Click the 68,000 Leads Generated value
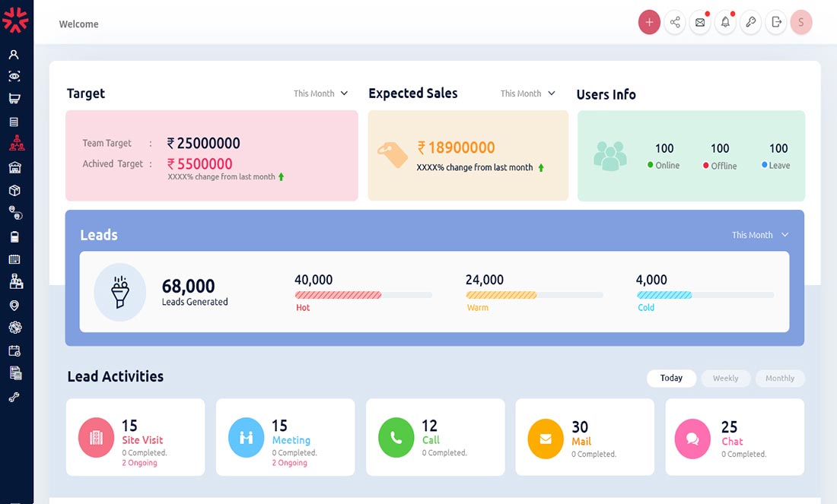 point(189,287)
